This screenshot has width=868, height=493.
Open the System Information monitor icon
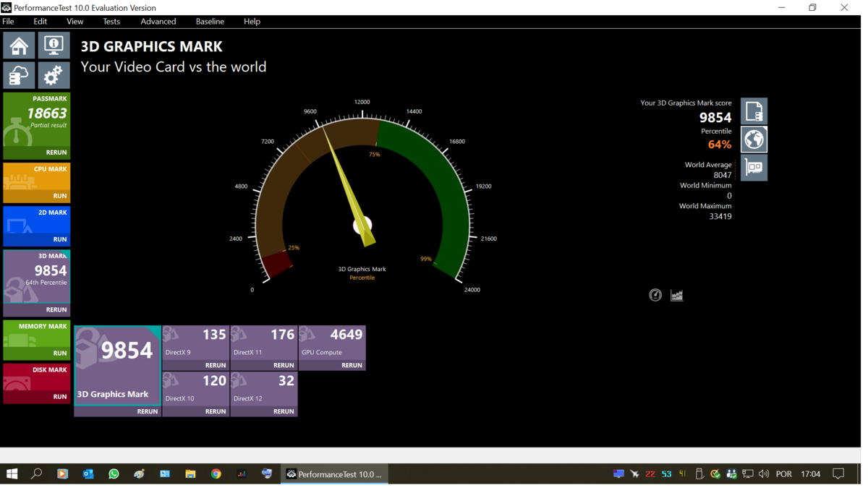54,46
